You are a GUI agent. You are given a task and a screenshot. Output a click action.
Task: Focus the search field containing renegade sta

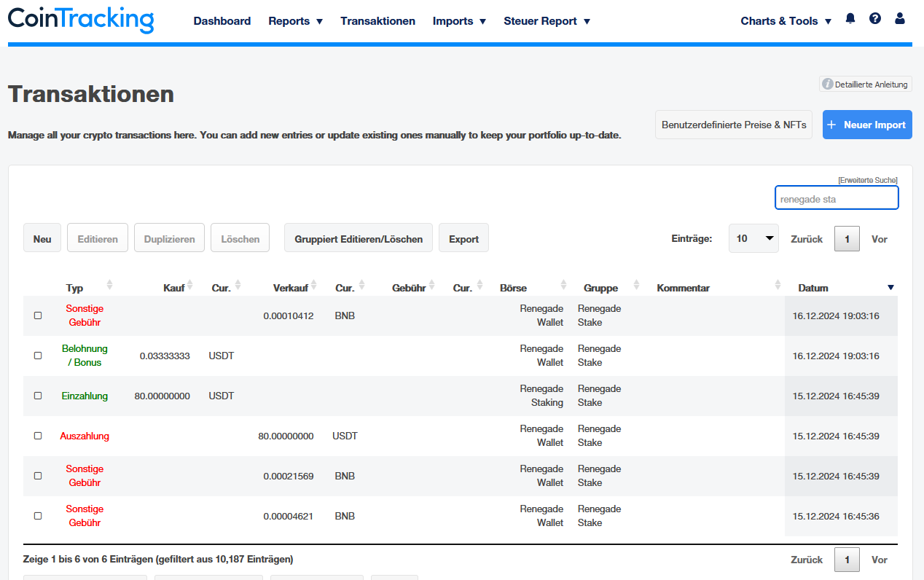(837, 198)
